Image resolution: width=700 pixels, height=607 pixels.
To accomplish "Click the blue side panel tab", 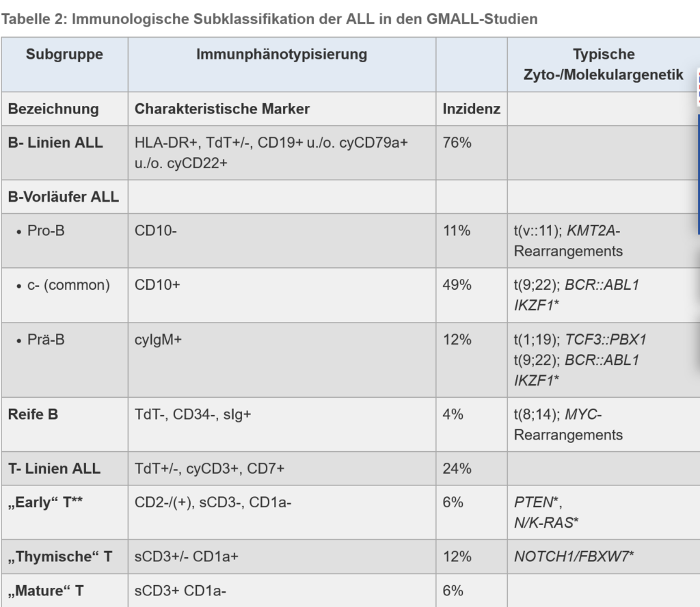I will click(x=697, y=174).
